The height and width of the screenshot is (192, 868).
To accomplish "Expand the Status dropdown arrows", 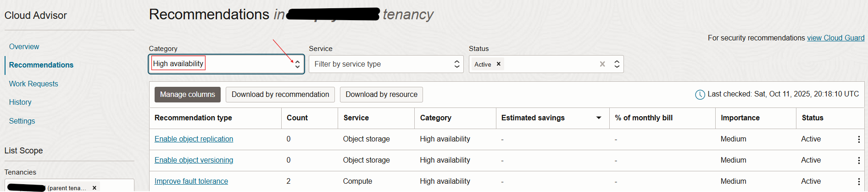I will 617,64.
